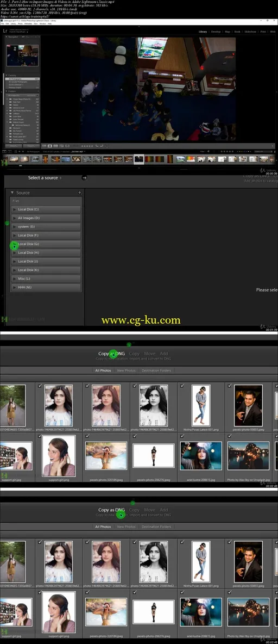Open Compare view icon in Library toolbar
This screenshot has height=644, width=278.
pyautogui.click(x=55, y=146)
